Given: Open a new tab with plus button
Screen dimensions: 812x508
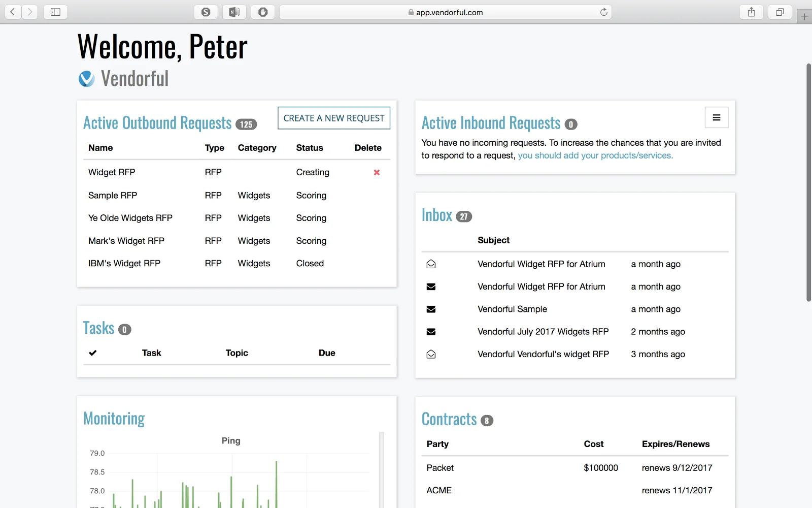Looking at the screenshot, I should click(x=804, y=17).
